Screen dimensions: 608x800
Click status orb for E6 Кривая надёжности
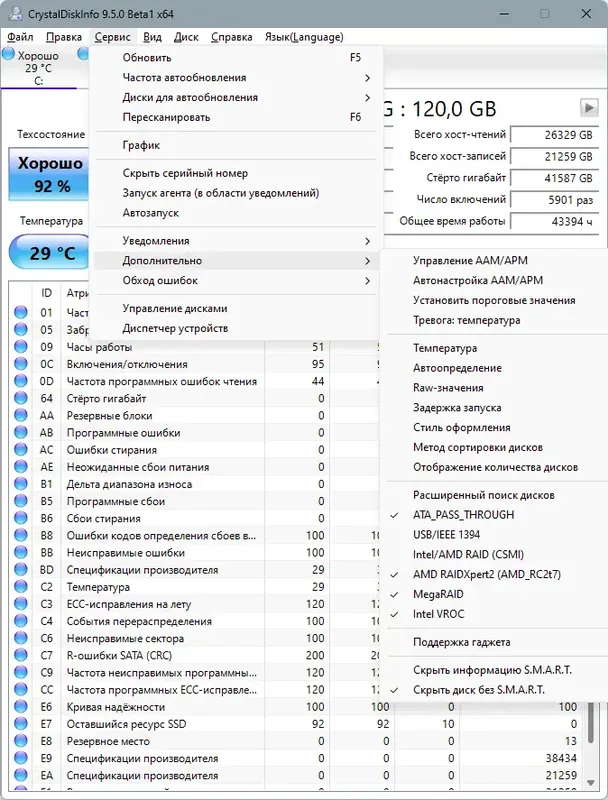coord(21,707)
